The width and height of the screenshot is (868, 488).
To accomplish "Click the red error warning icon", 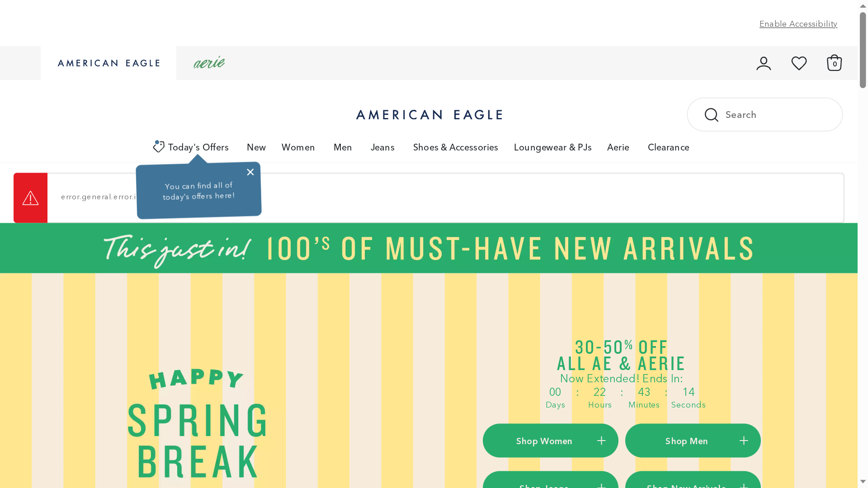I will pyautogui.click(x=30, y=198).
